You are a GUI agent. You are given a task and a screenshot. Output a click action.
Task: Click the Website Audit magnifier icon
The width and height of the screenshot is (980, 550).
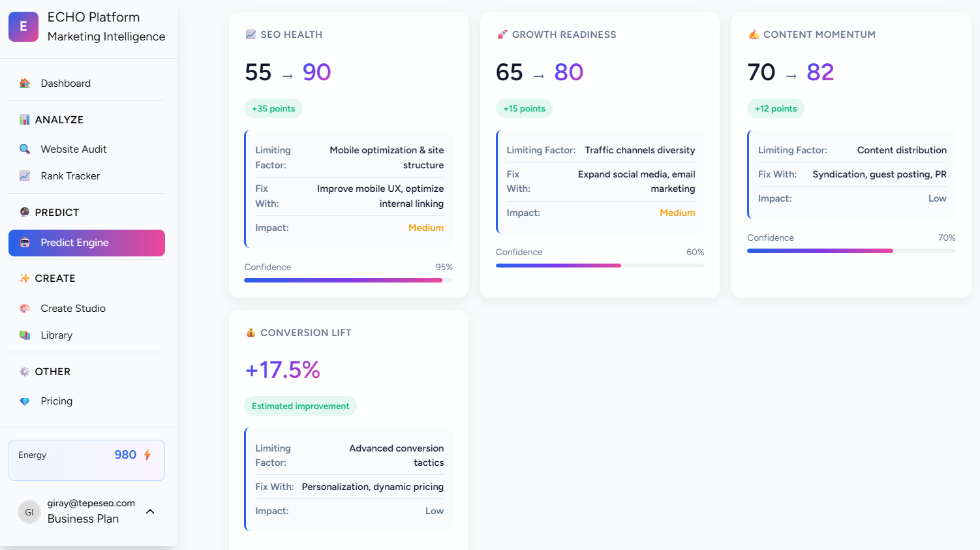pyautogui.click(x=25, y=149)
